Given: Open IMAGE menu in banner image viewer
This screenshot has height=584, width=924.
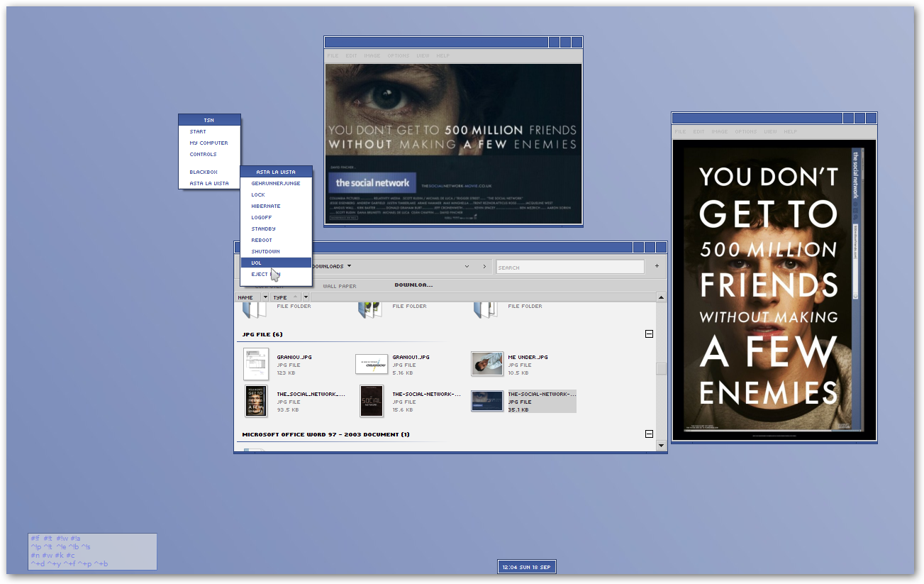Looking at the screenshot, I should click(x=372, y=55).
